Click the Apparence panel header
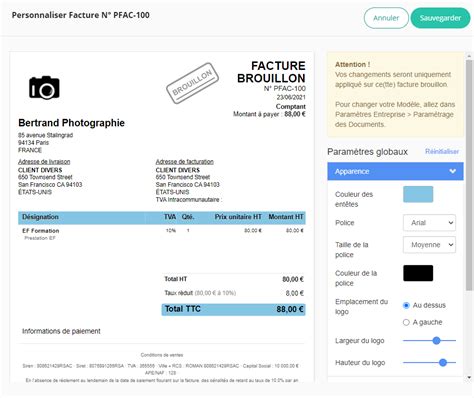474x398 pixels. click(395, 171)
